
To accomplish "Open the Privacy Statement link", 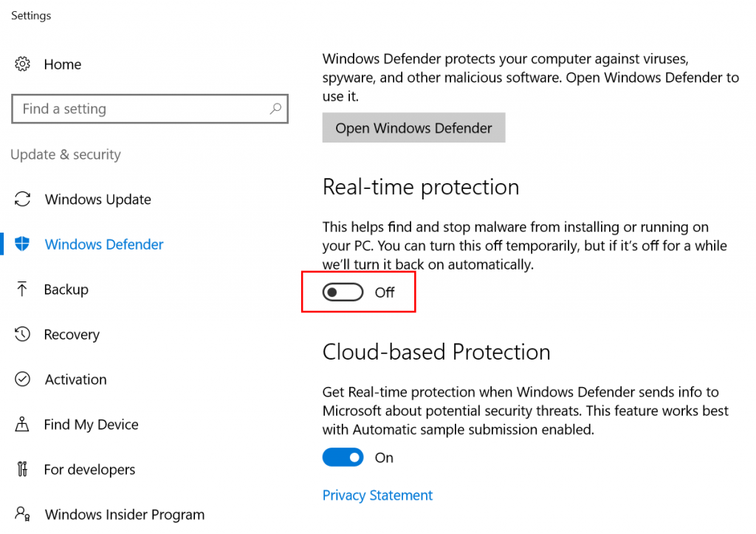I will coord(377,495).
